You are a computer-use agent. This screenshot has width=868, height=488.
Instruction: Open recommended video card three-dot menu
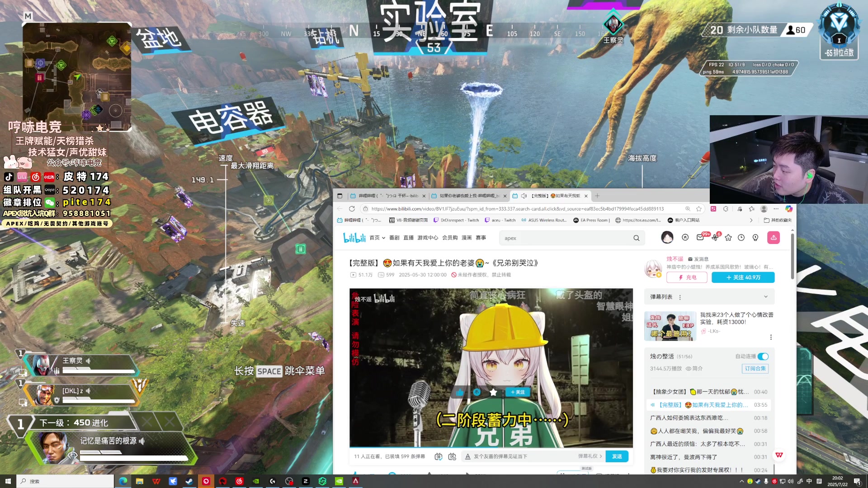click(x=771, y=337)
